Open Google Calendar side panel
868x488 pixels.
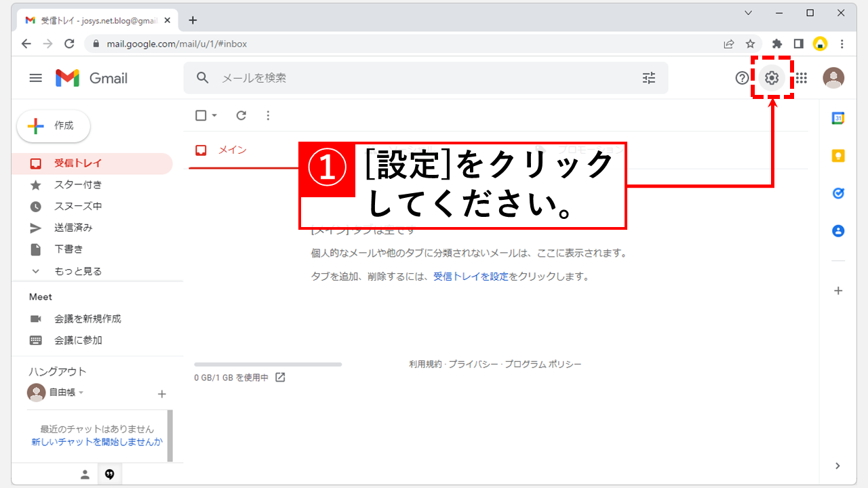pyautogui.click(x=838, y=118)
